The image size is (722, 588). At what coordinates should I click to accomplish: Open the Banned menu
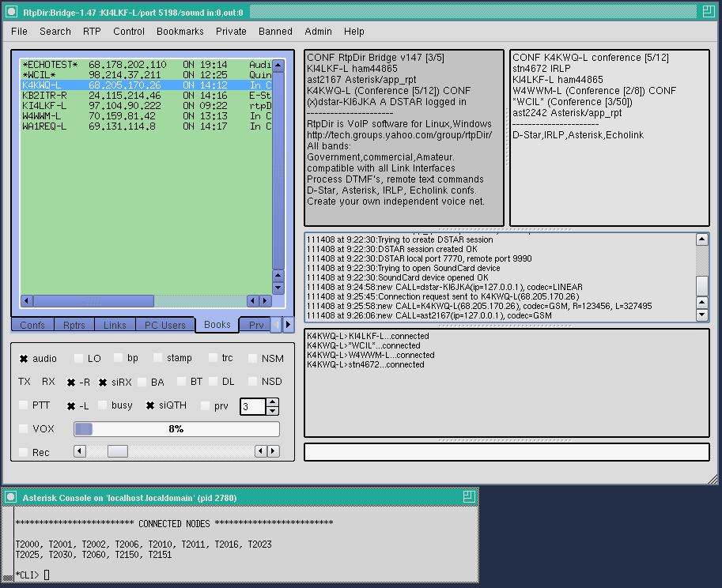pos(275,32)
